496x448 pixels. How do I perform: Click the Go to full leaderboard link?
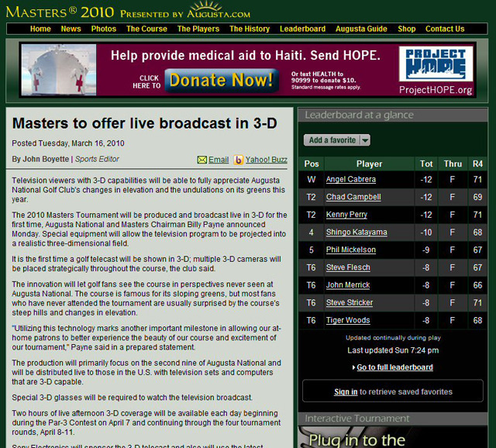(x=394, y=367)
